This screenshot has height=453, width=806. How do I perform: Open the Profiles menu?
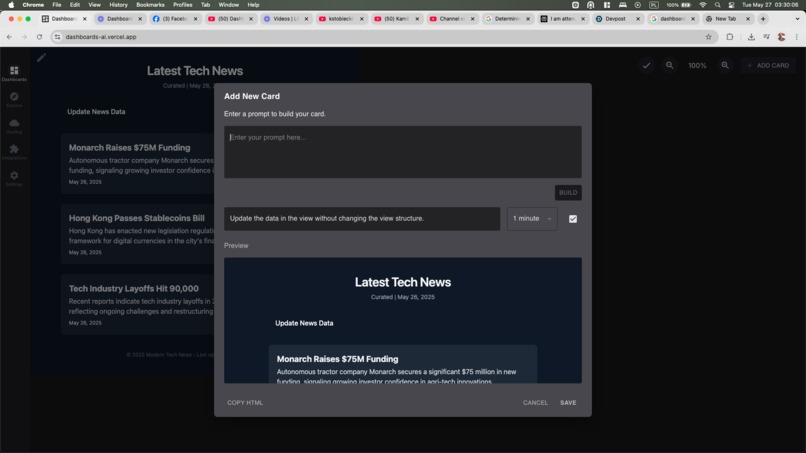click(x=182, y=5)
